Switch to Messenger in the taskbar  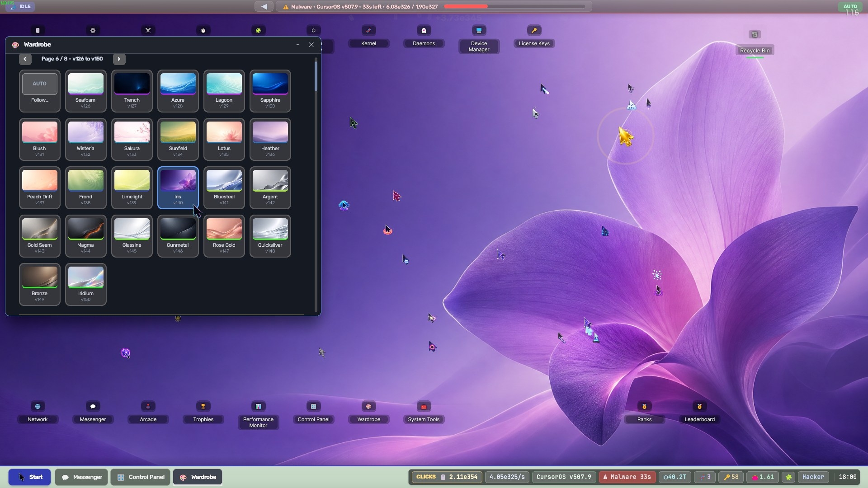click(82, 477)
